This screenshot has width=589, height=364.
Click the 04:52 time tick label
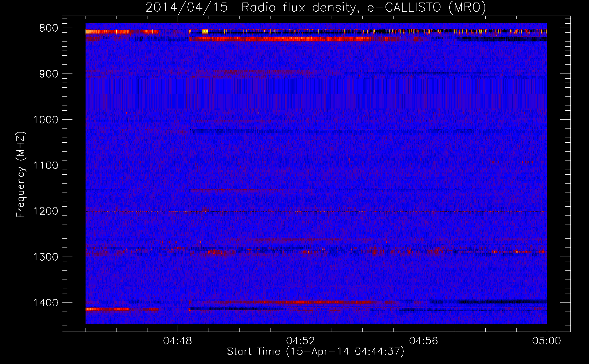[301, 341]
